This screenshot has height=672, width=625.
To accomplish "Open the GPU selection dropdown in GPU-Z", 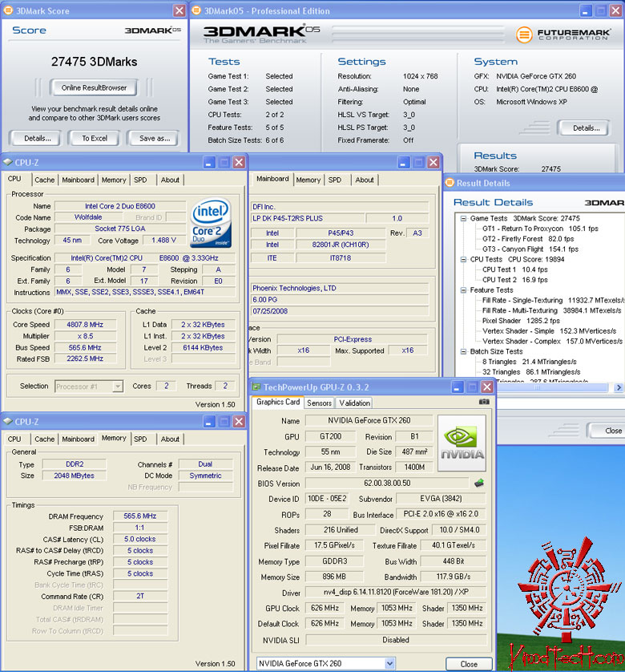I will [389, 663].
